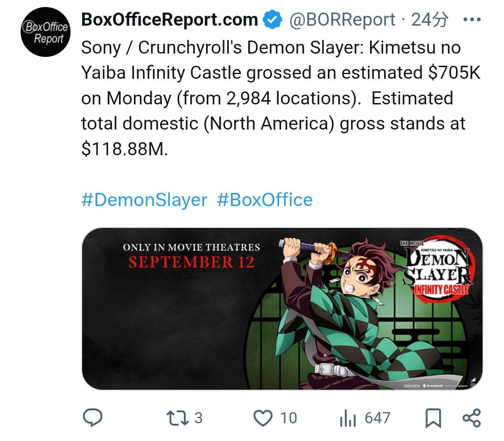Click the repost count of 3
The image size is (504, 441).
pyautogui.click(x=198, y=418)
